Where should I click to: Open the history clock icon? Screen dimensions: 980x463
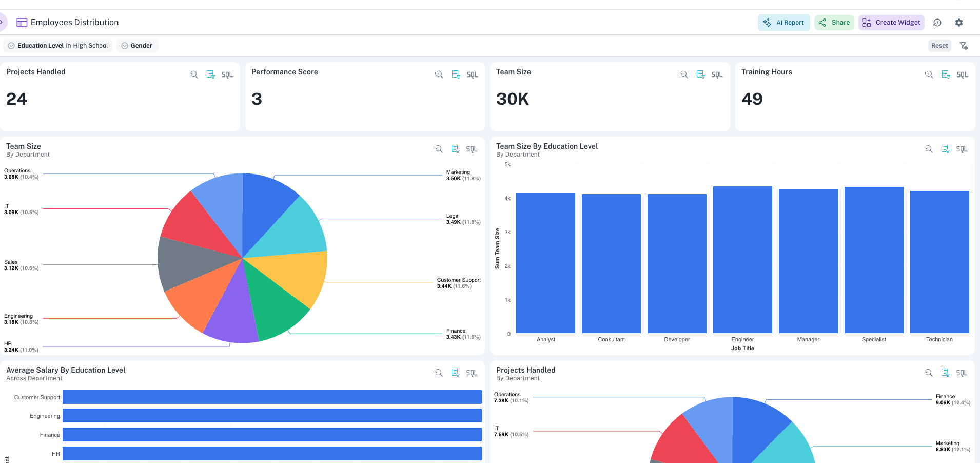(937, 23)
